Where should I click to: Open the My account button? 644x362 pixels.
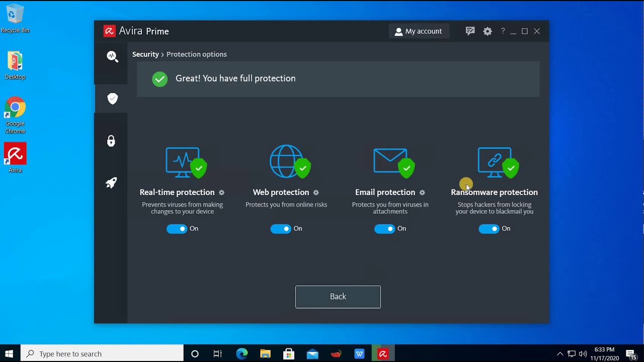[x=418, y=31]
